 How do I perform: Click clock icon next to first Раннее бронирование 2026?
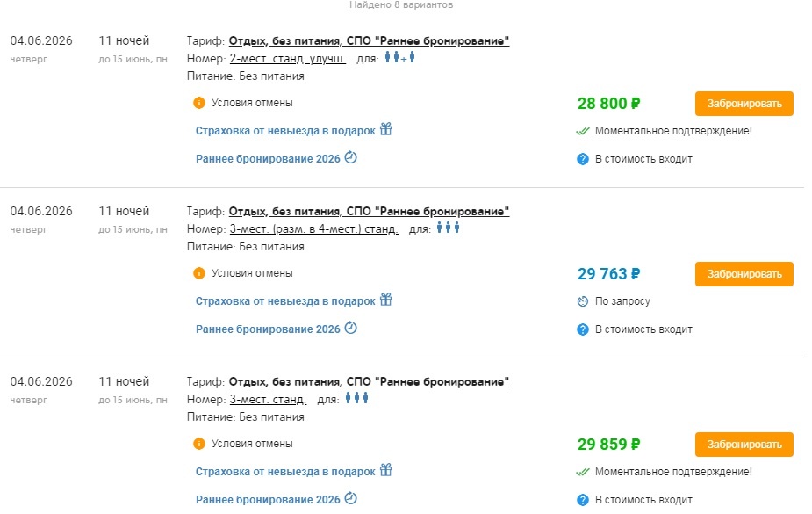pyautogui.click(x=351, y=158)
